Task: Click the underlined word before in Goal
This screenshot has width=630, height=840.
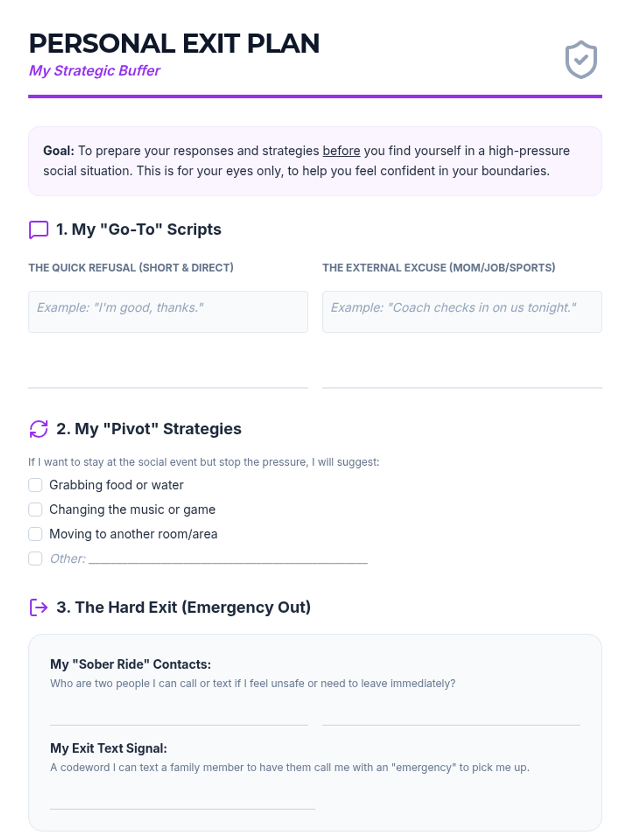Action: [341, 151]
